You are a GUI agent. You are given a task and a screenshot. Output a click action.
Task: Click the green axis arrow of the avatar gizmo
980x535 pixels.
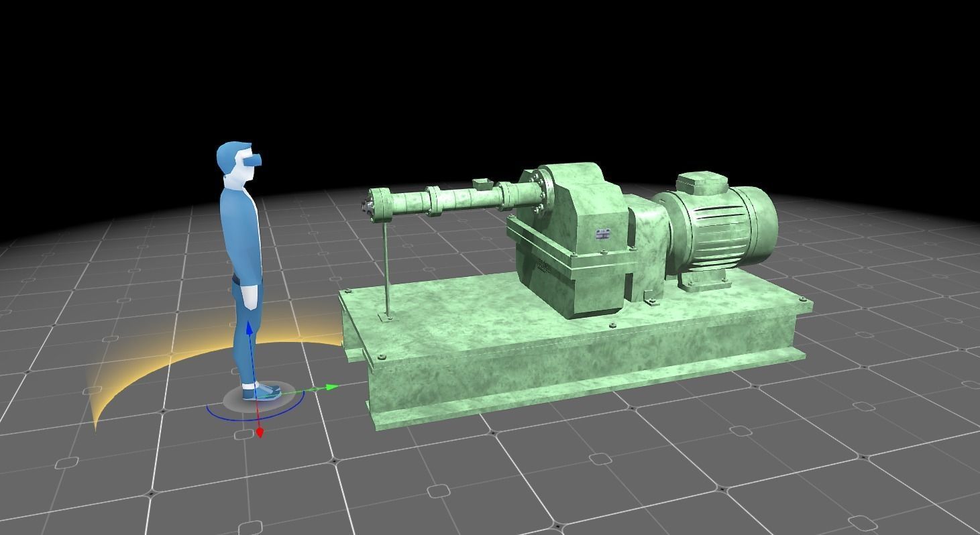tap(331, 387)
